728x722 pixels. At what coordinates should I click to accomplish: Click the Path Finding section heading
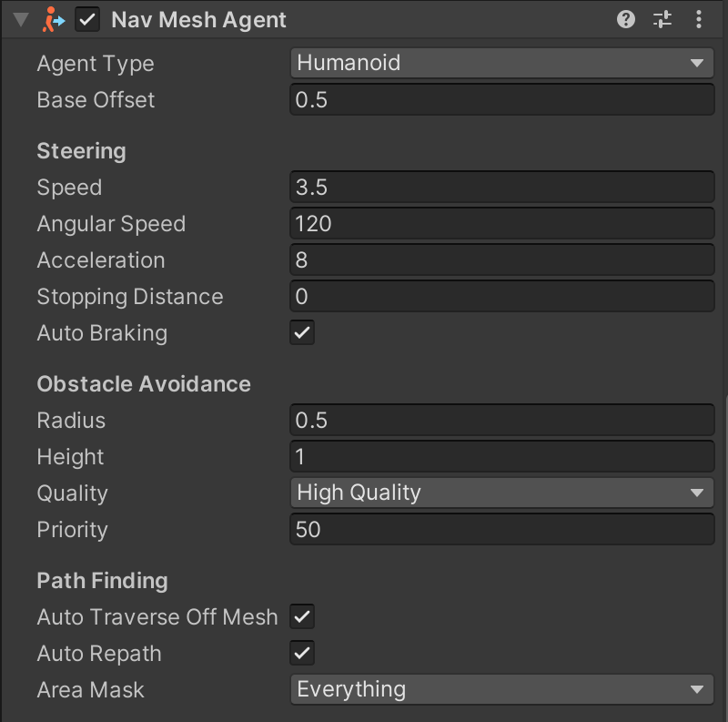coord(102,581)
